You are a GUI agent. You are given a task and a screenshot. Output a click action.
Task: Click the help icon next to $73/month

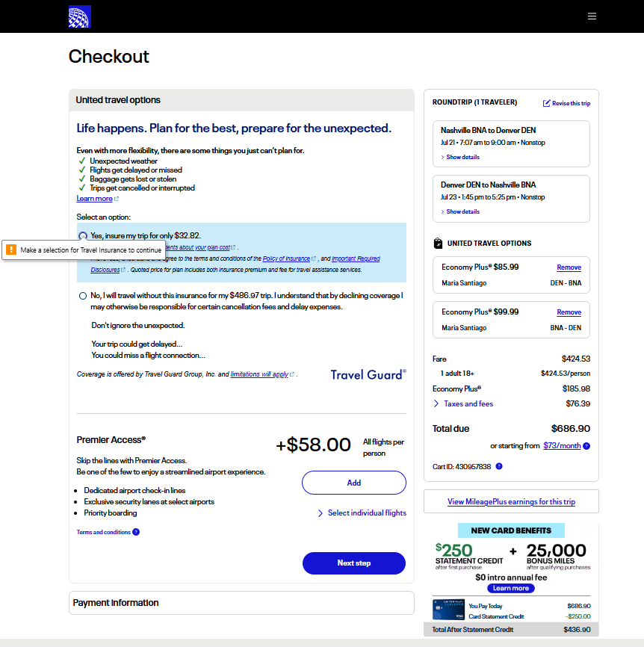(x=586, y=446)
